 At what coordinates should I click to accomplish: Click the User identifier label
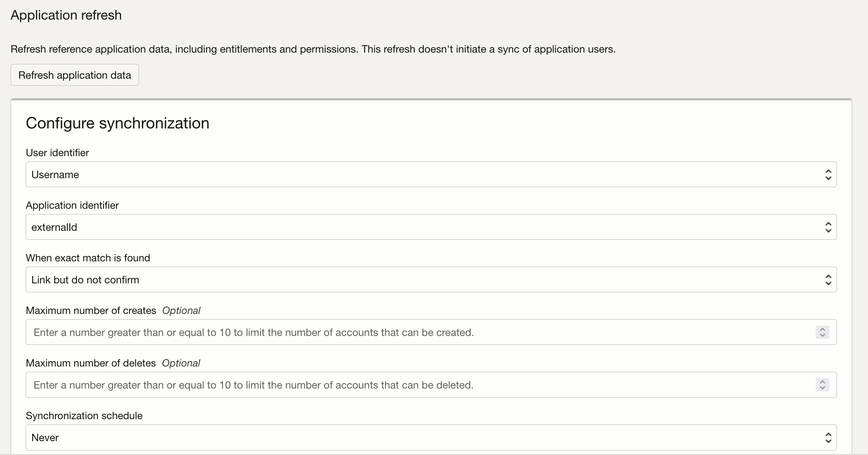click(x=57, y=152)
